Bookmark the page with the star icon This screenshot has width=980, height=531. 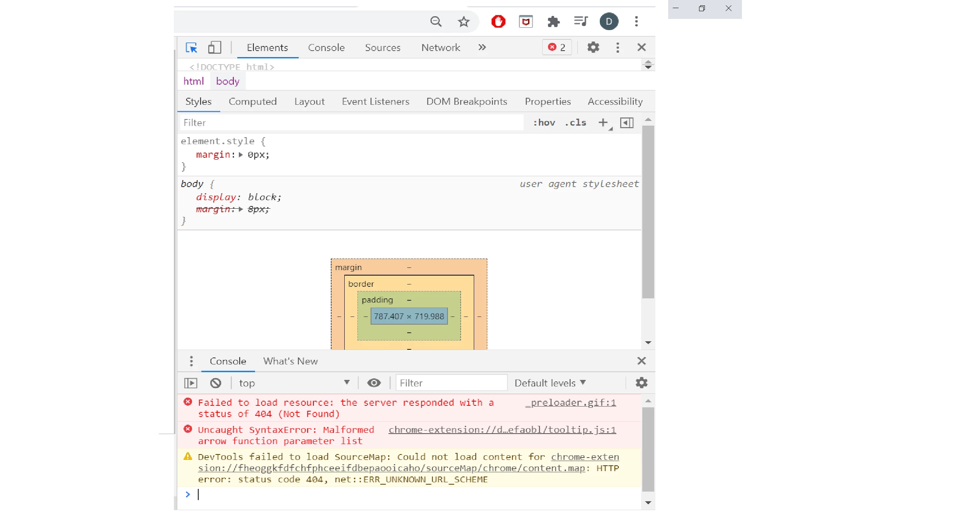(463, 22)
